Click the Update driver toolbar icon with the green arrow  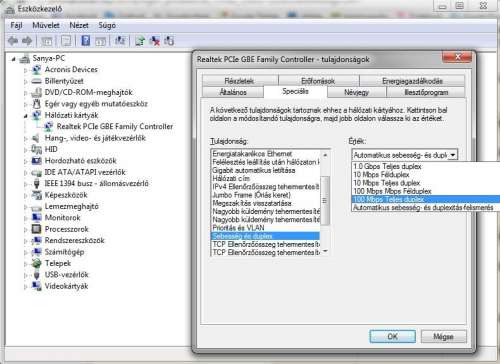tap(140, 41)
